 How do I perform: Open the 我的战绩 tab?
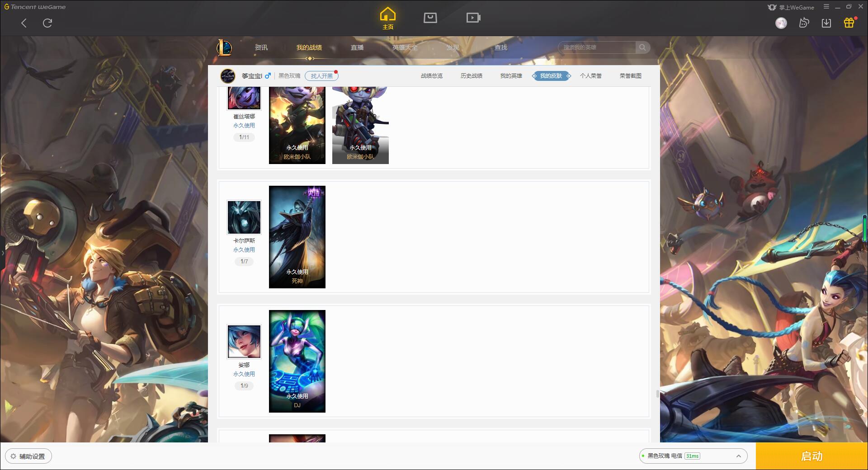(309, 47)
